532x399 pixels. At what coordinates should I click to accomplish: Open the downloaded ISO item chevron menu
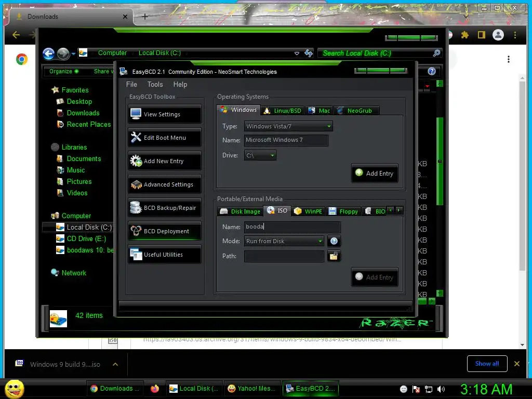click(x=115, y=364)
